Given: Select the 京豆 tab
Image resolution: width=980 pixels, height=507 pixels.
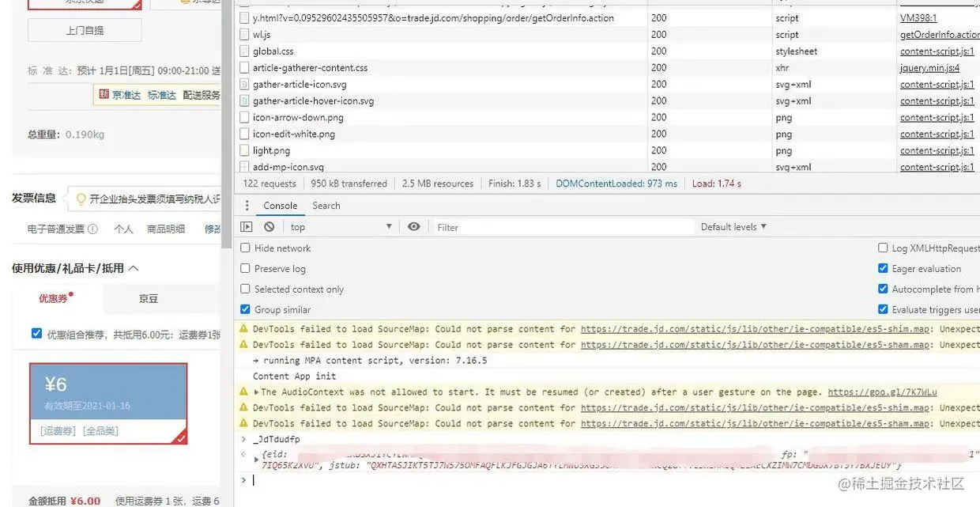Looking at the screenshot, I should (x=149, y=299).
